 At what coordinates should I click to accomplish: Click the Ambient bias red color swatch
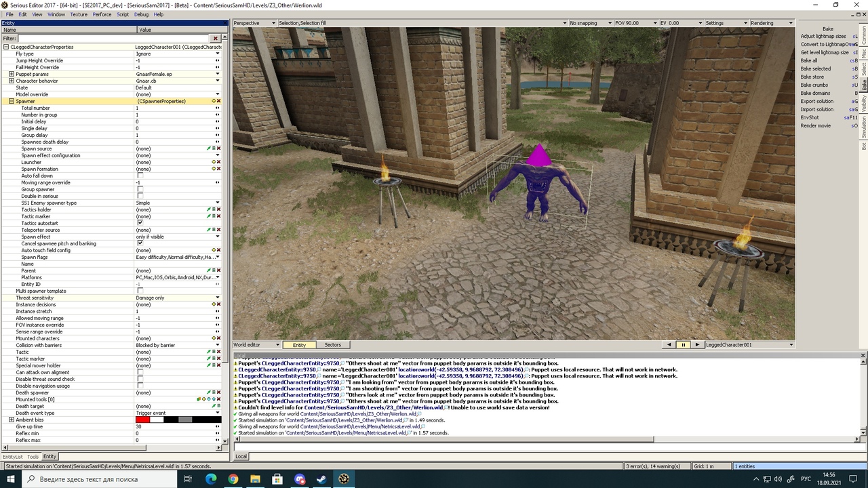point(142,420)
